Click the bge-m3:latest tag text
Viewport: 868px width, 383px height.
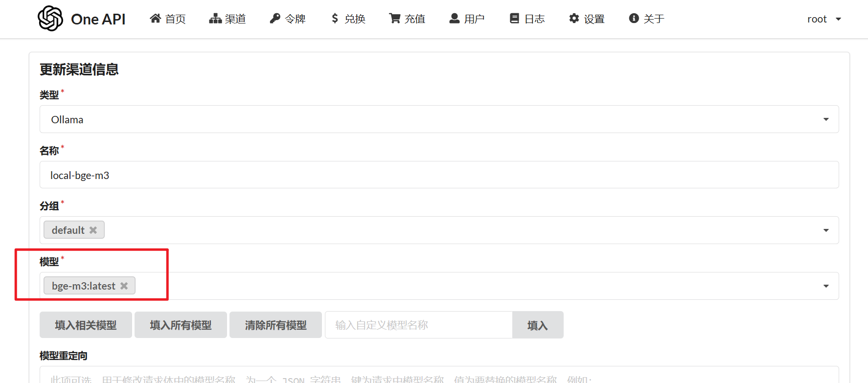(x=84, y=286)
